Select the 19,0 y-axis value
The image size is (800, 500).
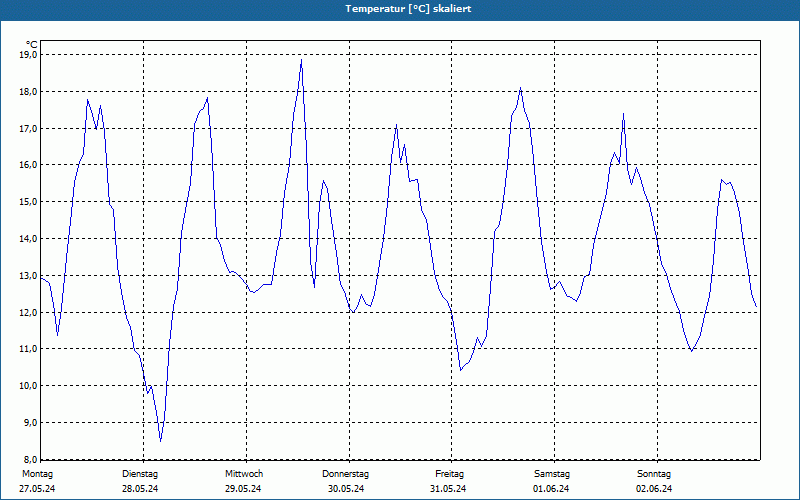29,55
